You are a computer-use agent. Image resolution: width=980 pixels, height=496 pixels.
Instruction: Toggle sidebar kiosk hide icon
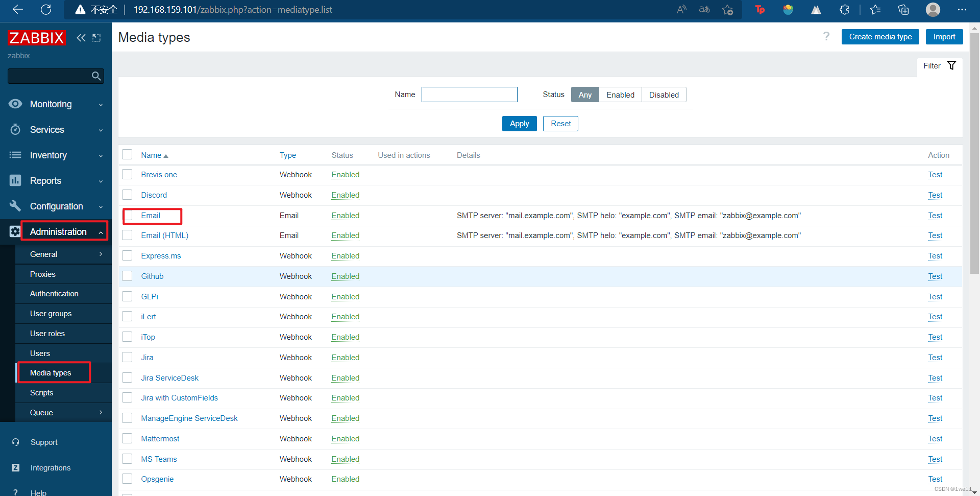[x=96, y=38]
